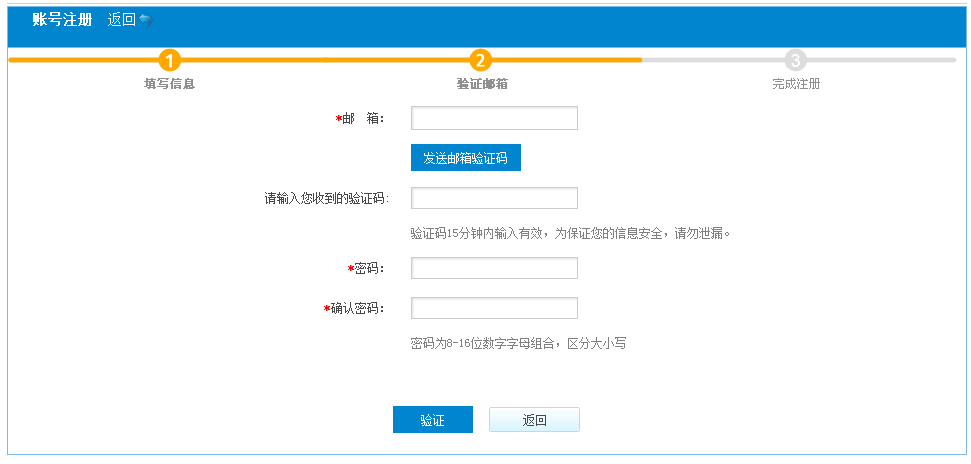This screenshot has width=971, height=464.
Task: Focus the 邮箱 email input field
Action: point(494,118)
